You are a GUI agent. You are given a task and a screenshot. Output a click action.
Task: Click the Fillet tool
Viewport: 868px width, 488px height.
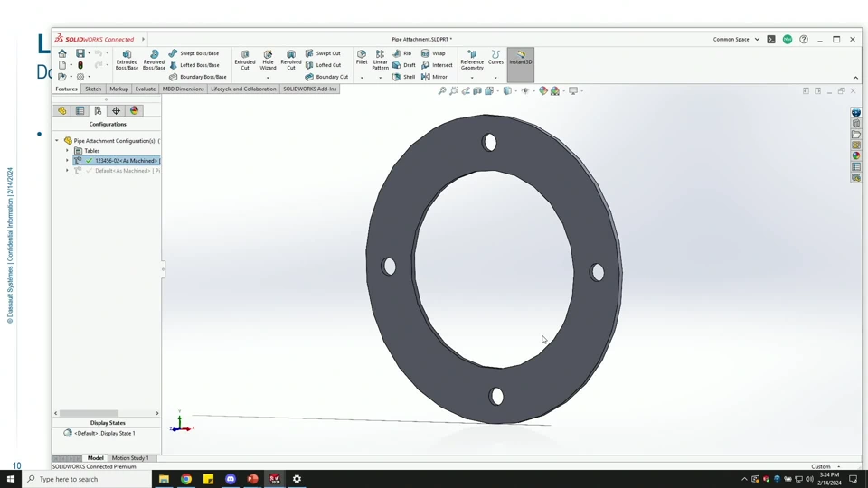(362, 57)
